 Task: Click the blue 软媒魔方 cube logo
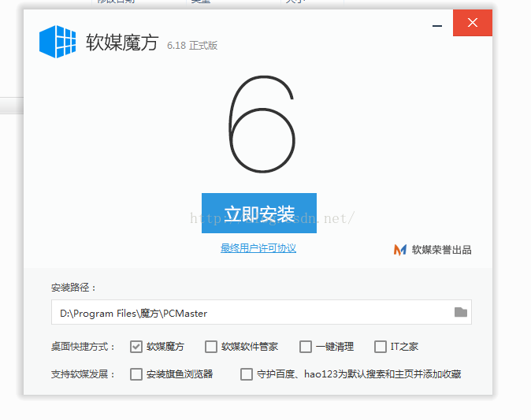[58, 42]
